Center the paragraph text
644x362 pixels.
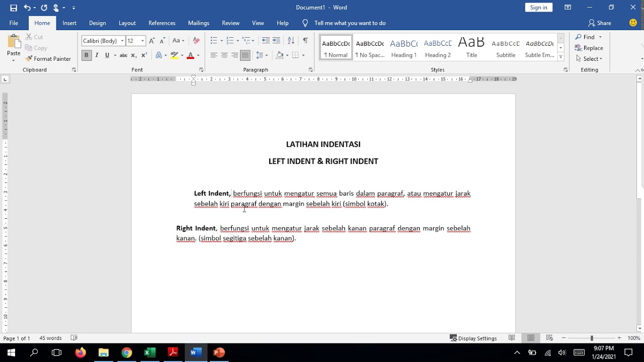pos(224,55)
